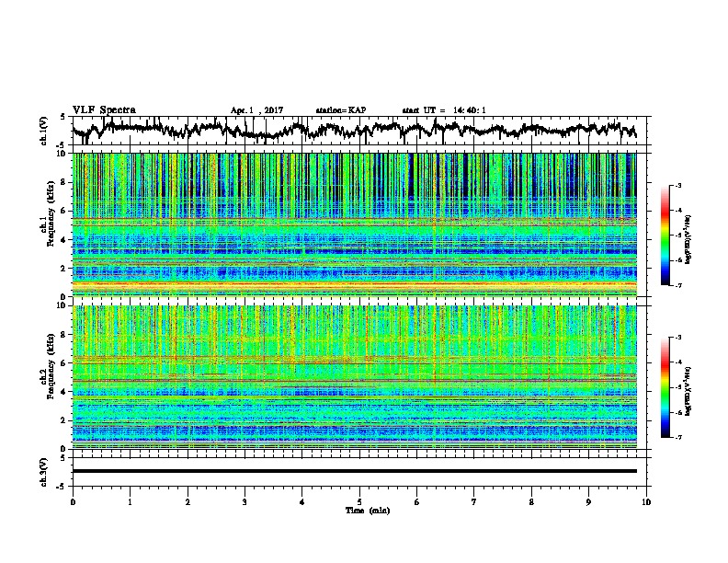Click the ch.2 frequency tick "8"
Viewport: 728px width, 563px height.
coord(65,335)
